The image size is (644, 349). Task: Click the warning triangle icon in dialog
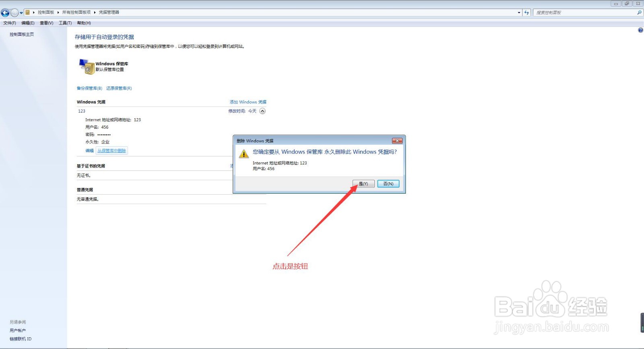244,154
